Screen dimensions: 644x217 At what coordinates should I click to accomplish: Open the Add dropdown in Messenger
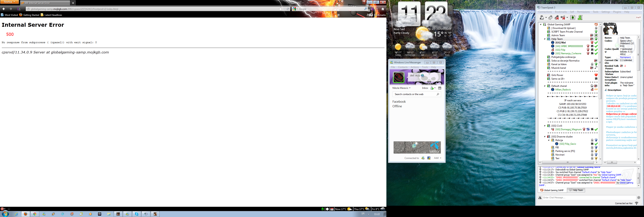tap(437, 158)
